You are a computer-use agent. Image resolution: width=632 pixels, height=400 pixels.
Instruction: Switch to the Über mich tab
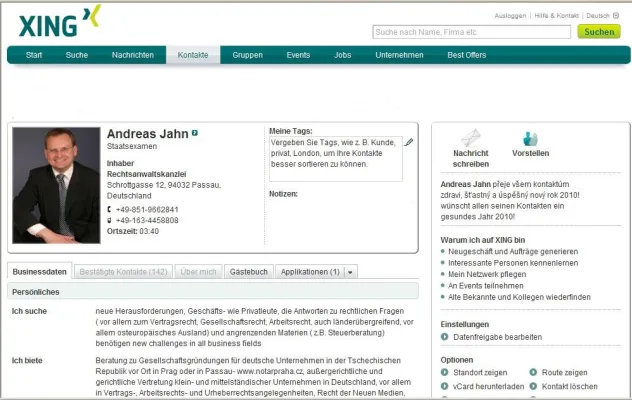[x=198, y=272]
